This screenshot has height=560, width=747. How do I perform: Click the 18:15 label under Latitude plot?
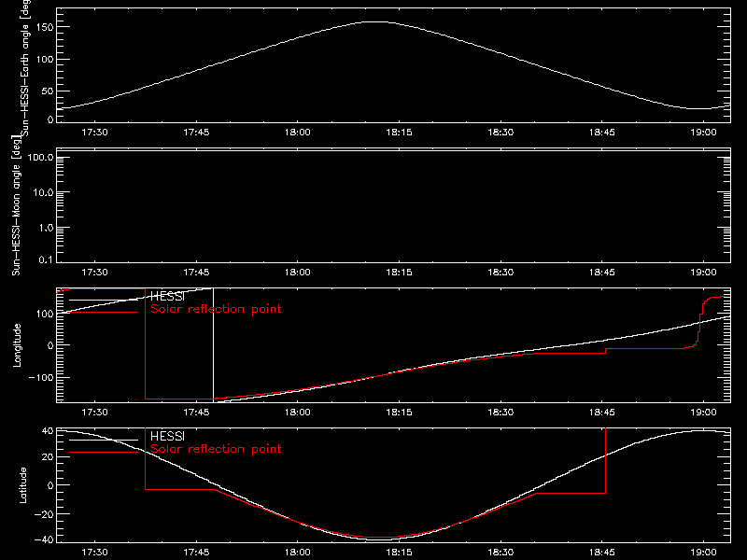[399, 553]
